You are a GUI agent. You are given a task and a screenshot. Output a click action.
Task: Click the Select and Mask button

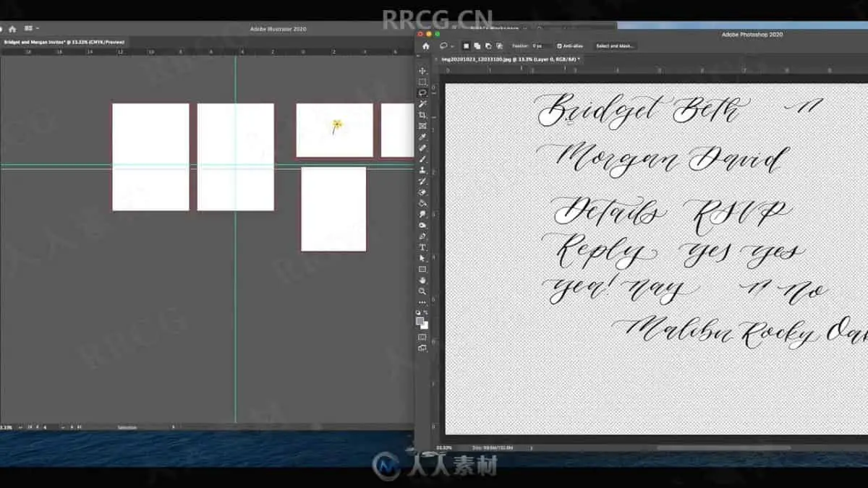pos(615,46)
